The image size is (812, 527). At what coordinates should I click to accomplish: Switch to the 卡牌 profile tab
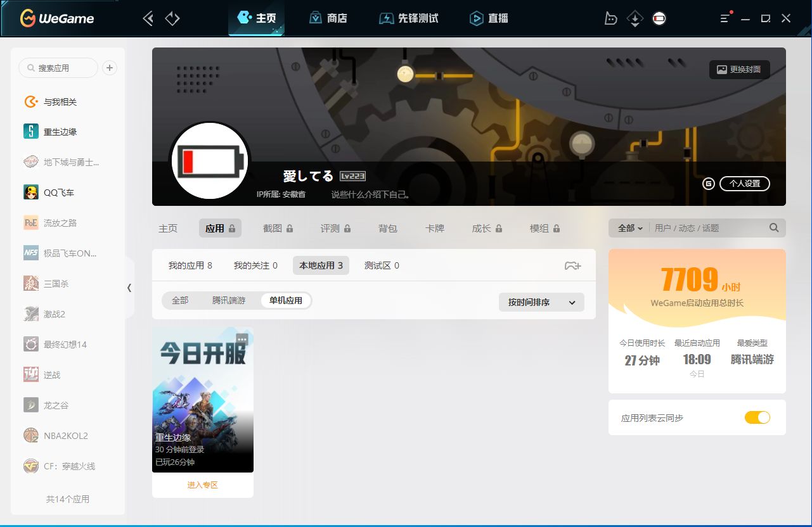[x=435, y=228]
